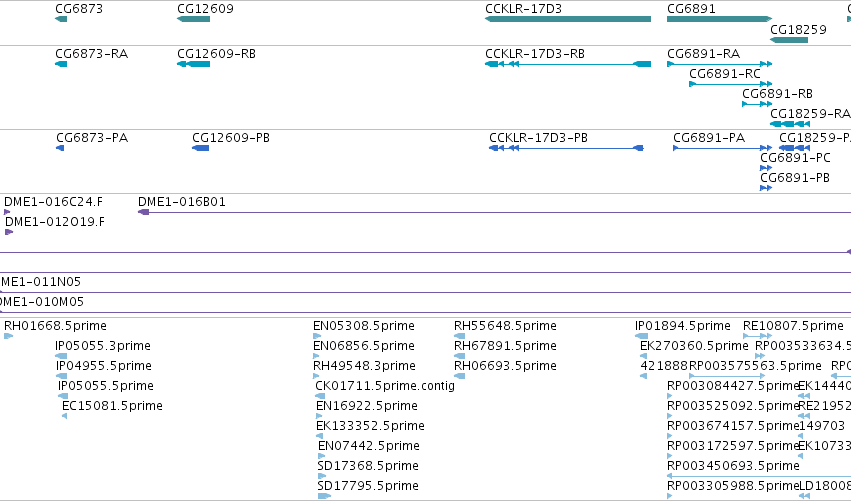Select the CCKLR-17D3 gene bar
The height and width of the screenshot is (501, 851).
pos(568,19)
